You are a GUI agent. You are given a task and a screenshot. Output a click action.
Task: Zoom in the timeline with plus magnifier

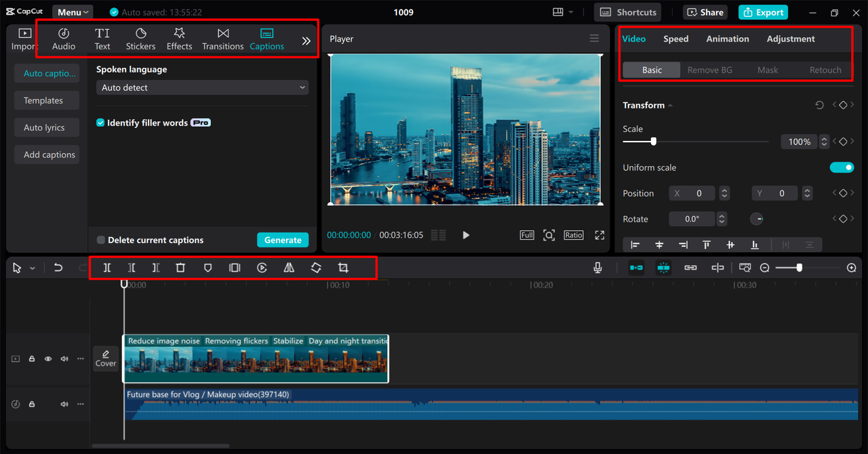[852, 268]
